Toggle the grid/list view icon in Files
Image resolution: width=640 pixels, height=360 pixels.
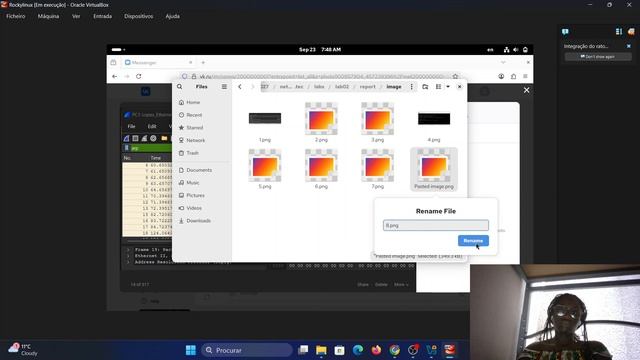tap(438, 87)
